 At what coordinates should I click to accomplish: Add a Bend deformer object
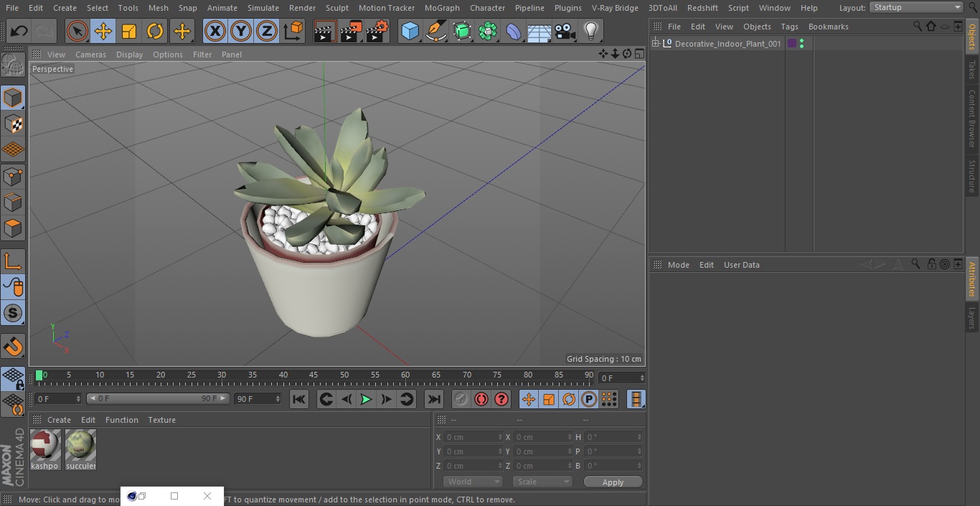(x=514, y=31)
